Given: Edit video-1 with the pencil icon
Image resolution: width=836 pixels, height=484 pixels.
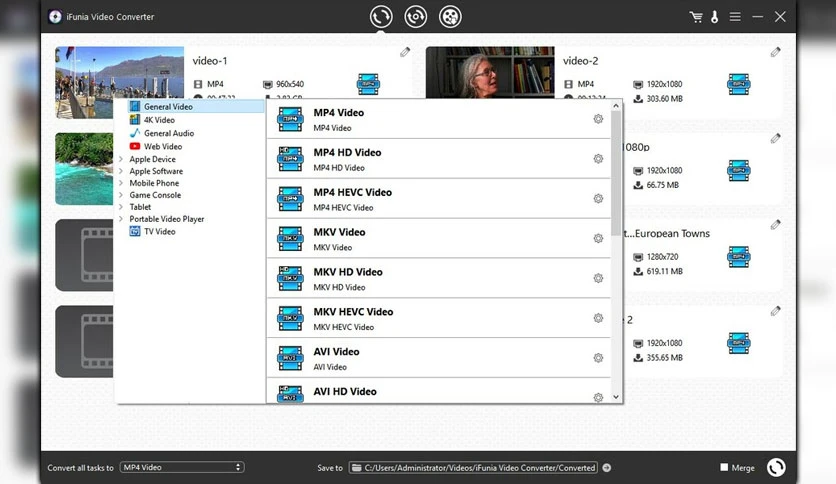Looking at the screenshot, I should (405, 52).
